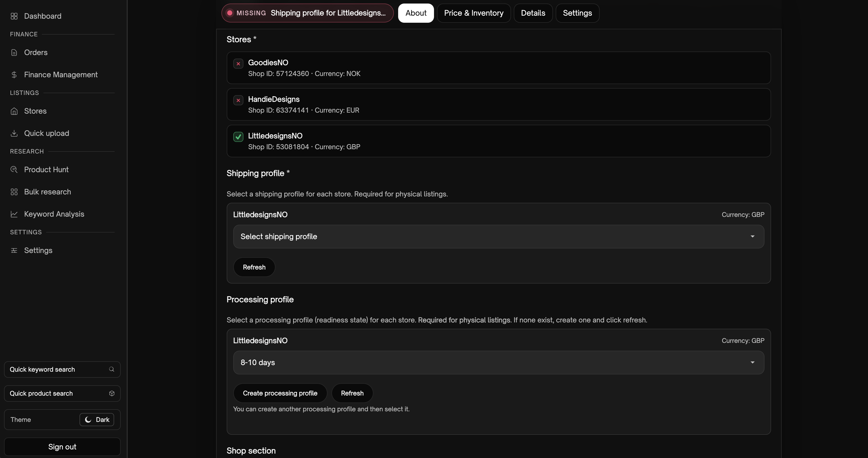Open the Select shipping profile dropdown
The height and width of the screenshot is (458, 868).
[498, 237]
